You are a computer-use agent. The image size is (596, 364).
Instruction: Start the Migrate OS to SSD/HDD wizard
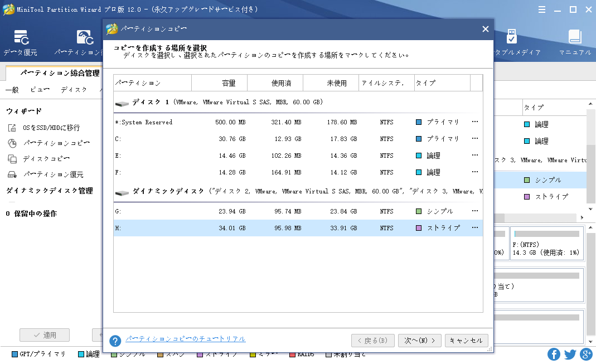pyautogui.click(x=51, y=128)
